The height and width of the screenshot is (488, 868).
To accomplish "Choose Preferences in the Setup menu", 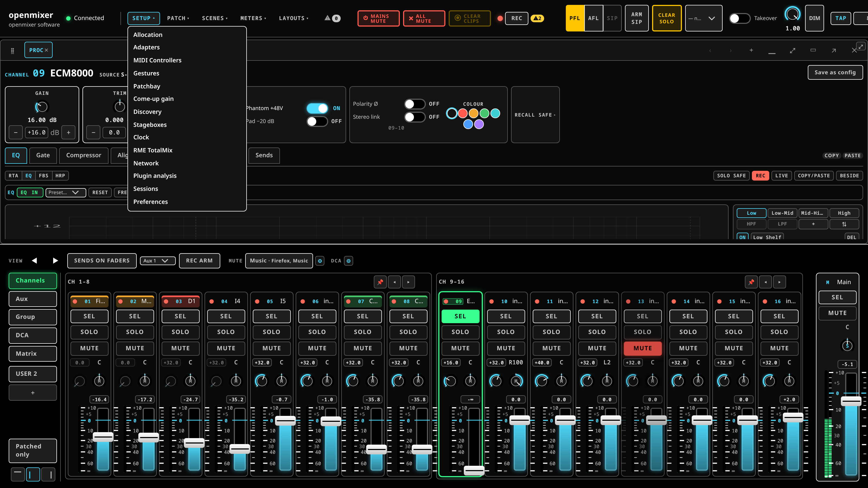I will click(187, 202).
